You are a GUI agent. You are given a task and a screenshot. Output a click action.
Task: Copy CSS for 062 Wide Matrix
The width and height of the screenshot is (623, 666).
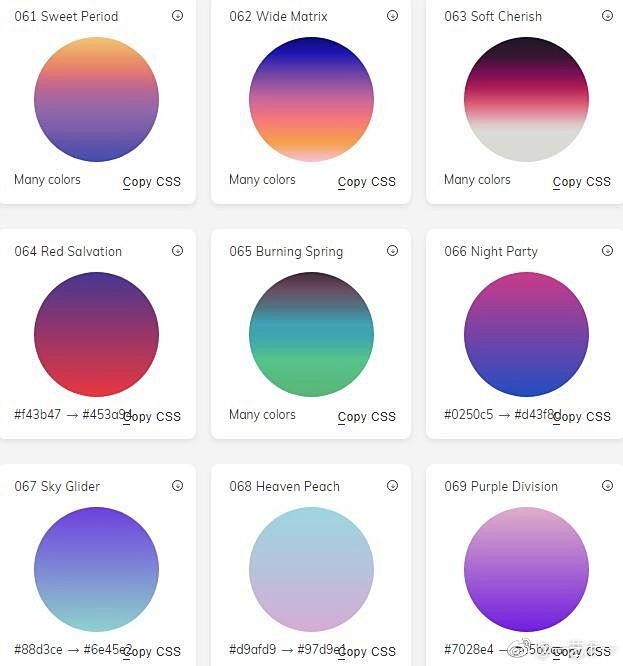click(367, 182)
